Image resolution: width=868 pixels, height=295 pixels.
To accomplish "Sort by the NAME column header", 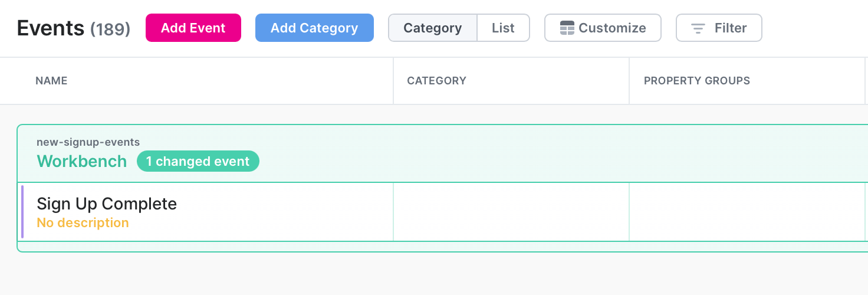I will 51,81.
